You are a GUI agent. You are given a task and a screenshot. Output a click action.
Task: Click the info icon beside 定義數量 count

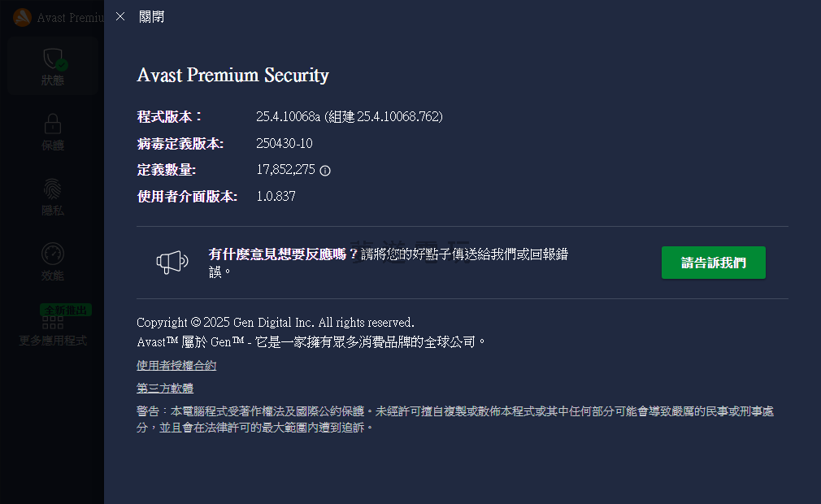pos(325,171)
